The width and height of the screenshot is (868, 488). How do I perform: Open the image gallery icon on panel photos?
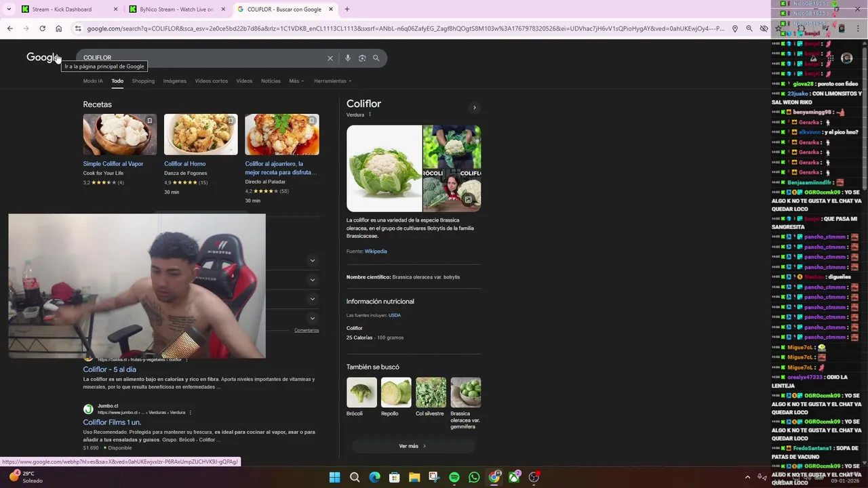468,199
